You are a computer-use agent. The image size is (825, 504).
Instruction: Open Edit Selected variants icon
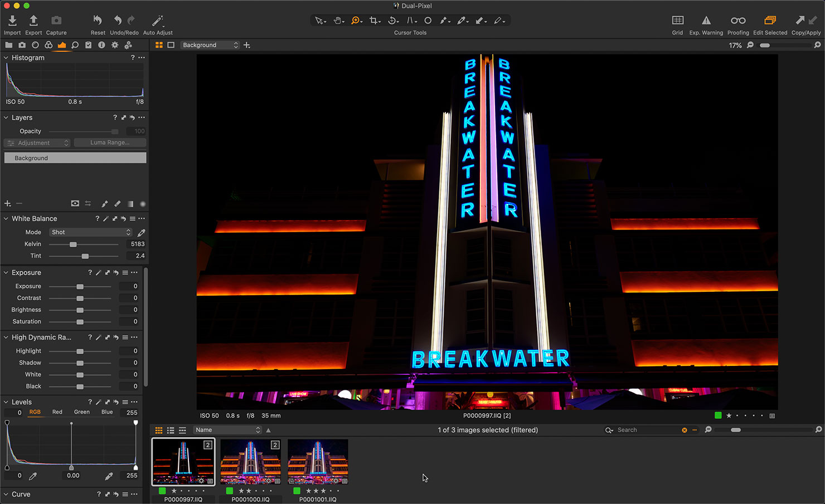[x=770, y=21]
